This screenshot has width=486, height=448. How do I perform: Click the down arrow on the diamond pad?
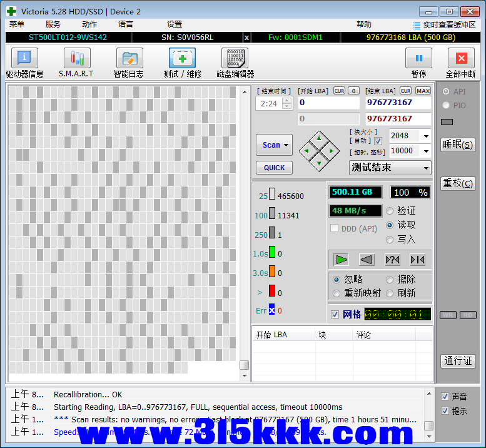319,163
